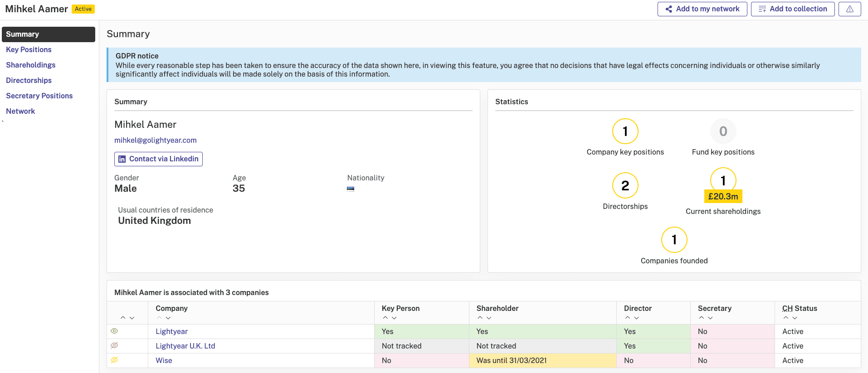Navigate to Secretary Positions
The image size is (868, 373).
coord(39,96)
